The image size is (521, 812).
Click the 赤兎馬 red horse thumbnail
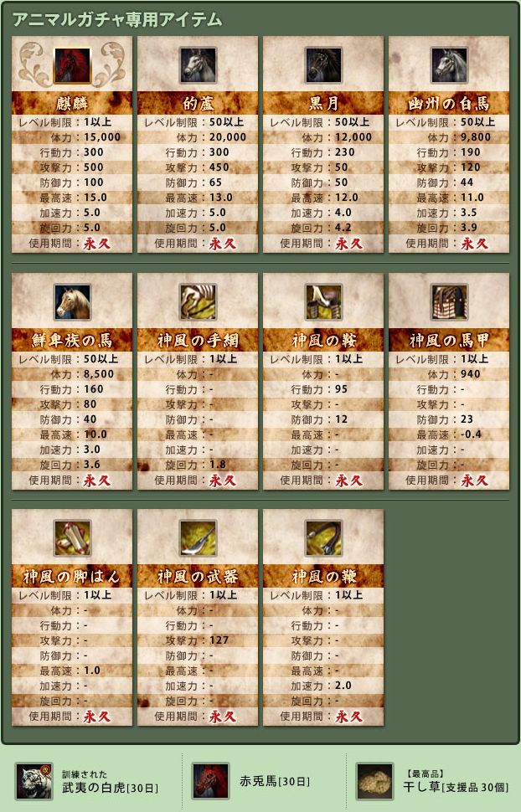(x=210, y=781)
